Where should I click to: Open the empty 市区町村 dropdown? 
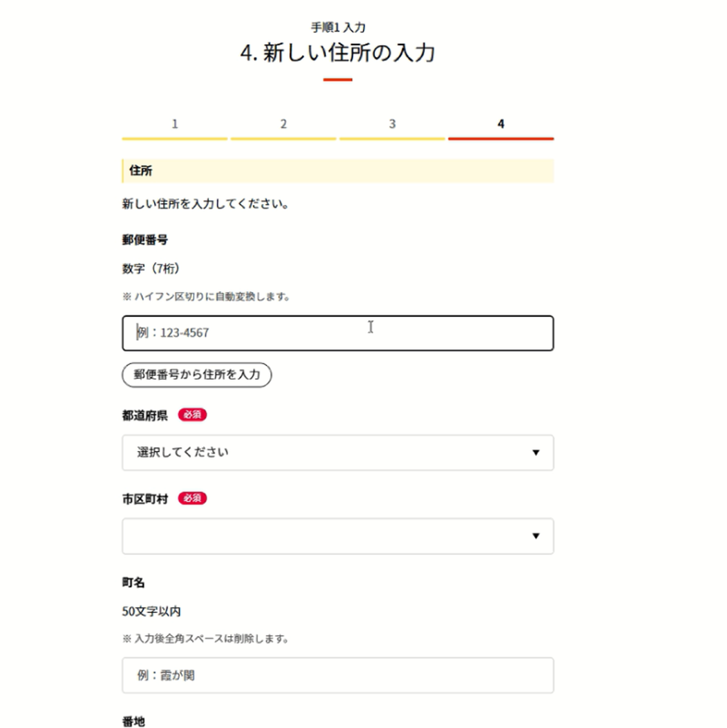point(338,536)
